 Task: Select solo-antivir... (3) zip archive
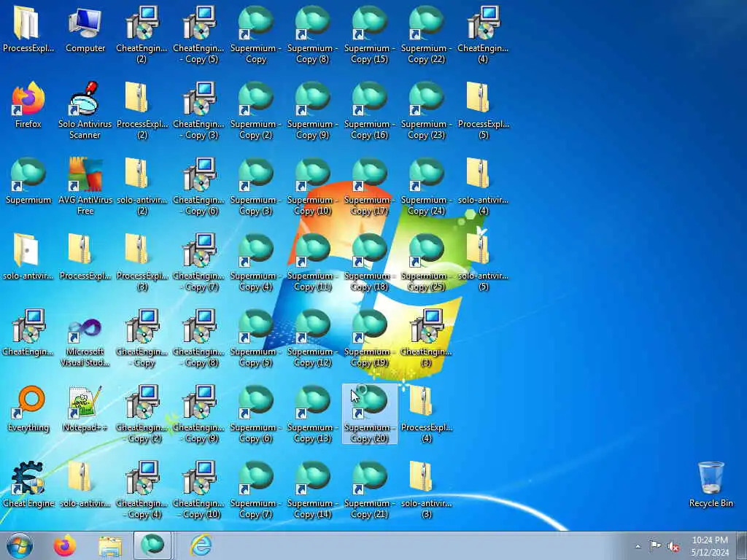(426, 489)
